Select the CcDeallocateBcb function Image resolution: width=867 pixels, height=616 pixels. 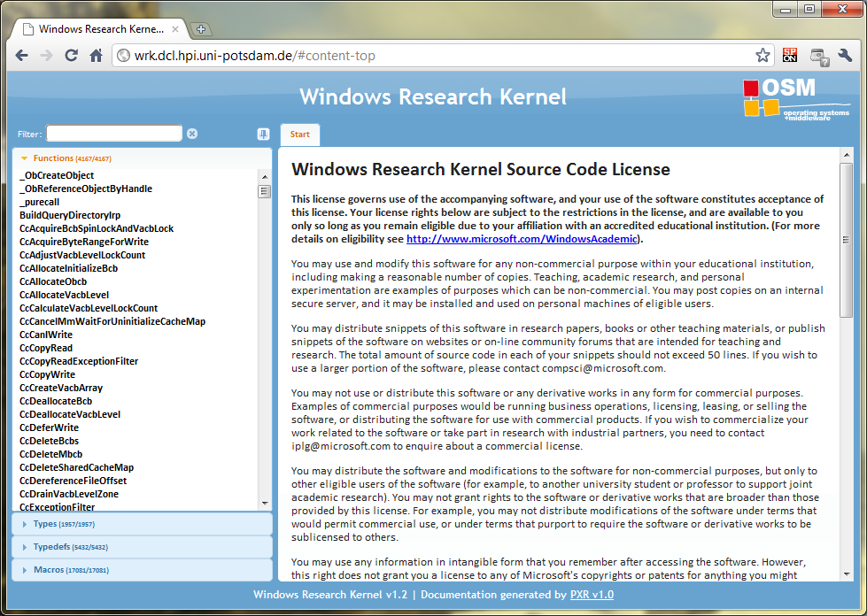tap(56, 401)
